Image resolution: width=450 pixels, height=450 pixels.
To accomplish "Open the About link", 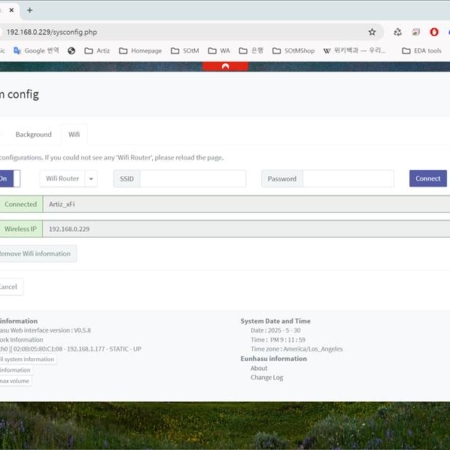I will click(x=259, y=368).
